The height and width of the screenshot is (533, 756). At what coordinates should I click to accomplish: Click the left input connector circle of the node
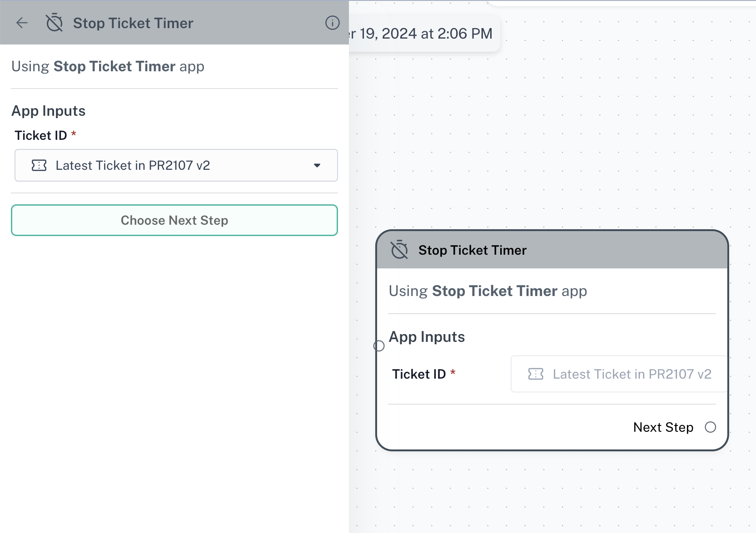(379, 345)
